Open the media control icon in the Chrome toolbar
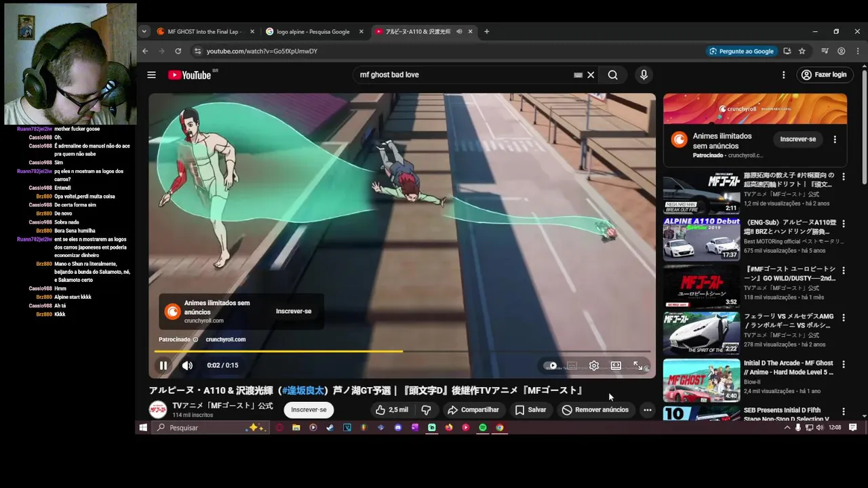This screenshot has height=488, width=868. click(825, 51)
